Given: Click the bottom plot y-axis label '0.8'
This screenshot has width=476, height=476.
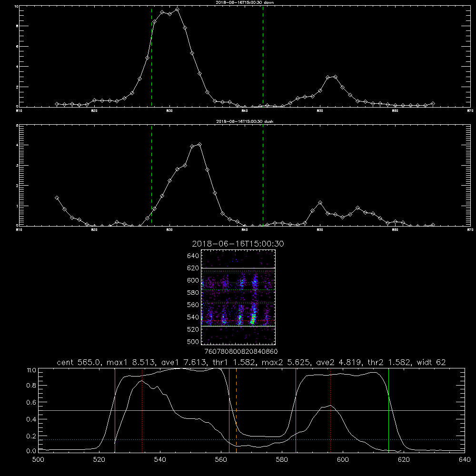Looking at the screenshot, I should (31, 386).
